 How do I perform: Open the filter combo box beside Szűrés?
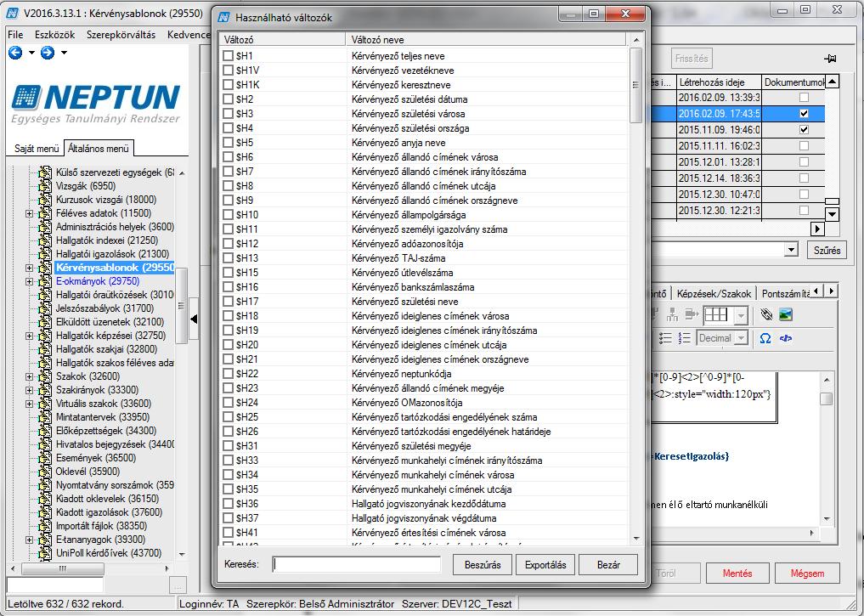tap(791, 250)
